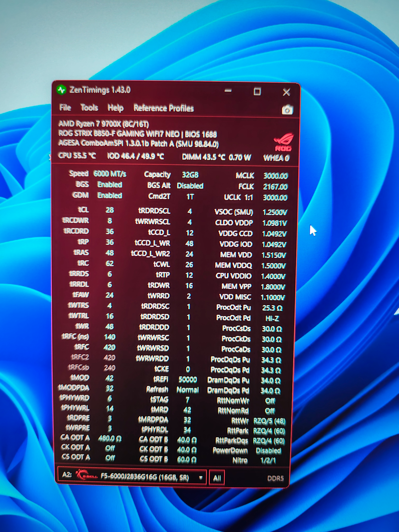Click the ZenTimings app icon in title bar
Screen dimensions: 399x532
click(x=62, y=90)
